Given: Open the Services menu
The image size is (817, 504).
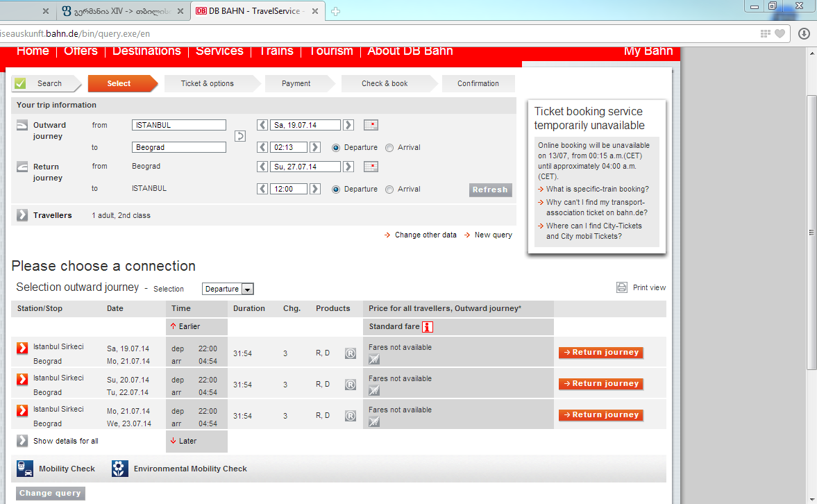Looking at the screenshot, I should pos(219,51).
